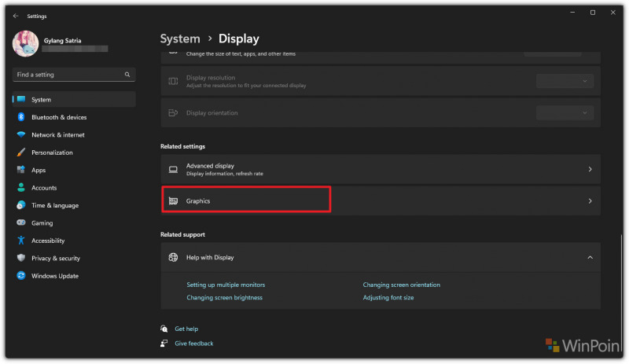Click the Get help link

pos(186,329)
